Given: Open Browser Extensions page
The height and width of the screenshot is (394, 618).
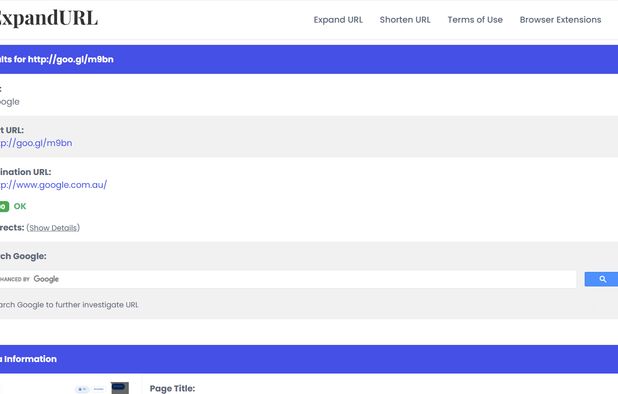Looking at the screenshot, I should 560,20.
